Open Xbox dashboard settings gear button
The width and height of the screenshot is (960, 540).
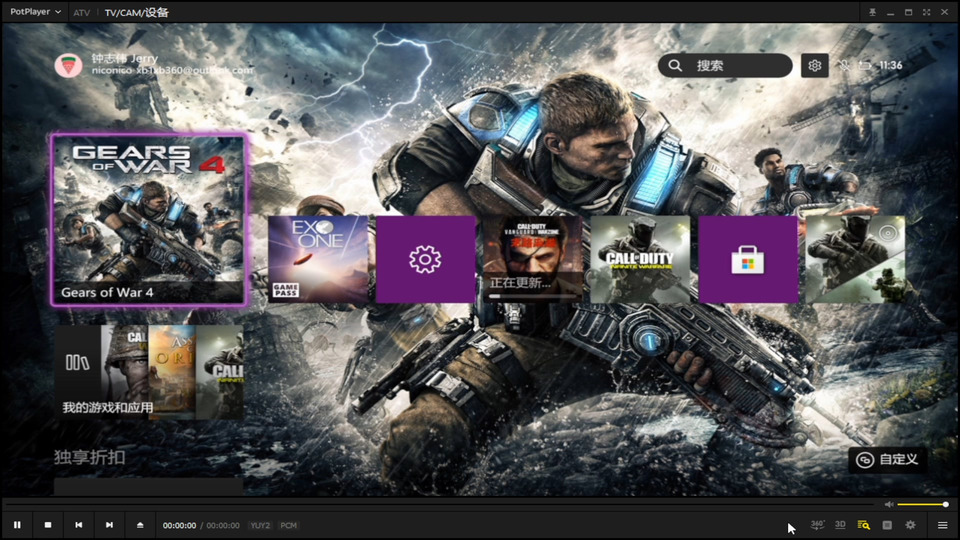pos(814,66)
